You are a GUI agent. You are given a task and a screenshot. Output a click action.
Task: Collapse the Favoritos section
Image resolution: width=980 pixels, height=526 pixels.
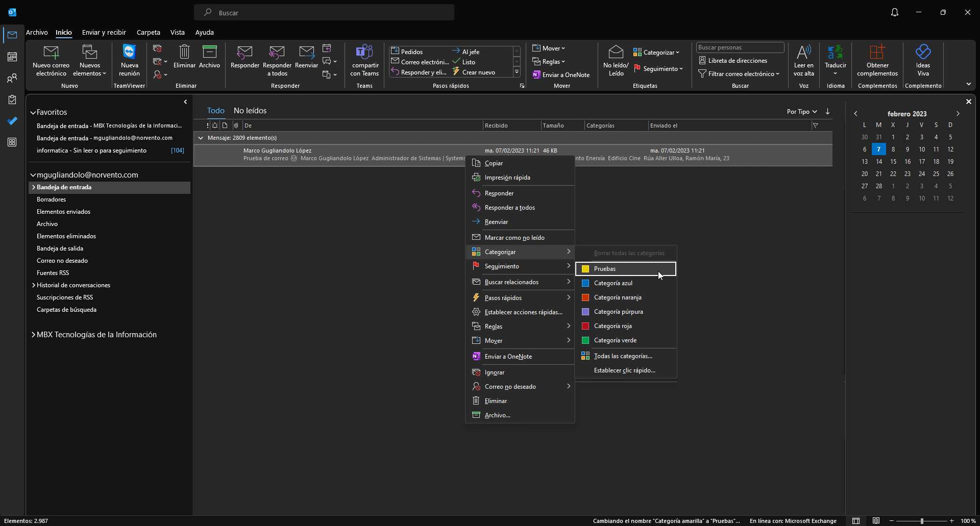(33, 112)
